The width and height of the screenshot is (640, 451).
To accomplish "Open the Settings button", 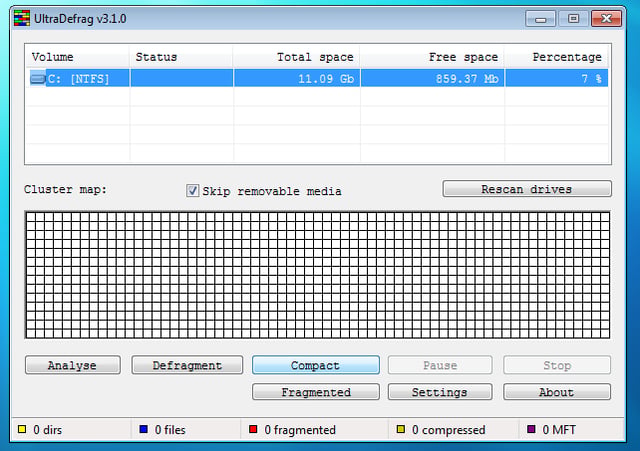I will [440, 392].
